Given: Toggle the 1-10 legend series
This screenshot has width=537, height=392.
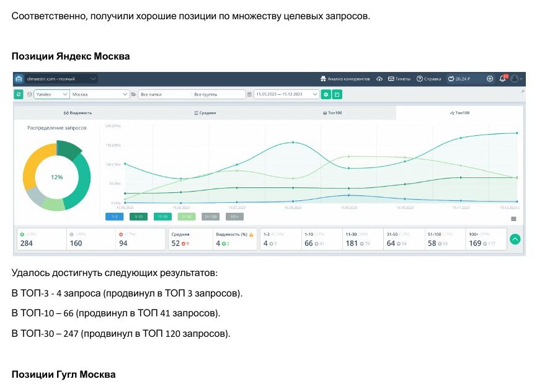Looking at the screenshot, I should pos(138,216).
